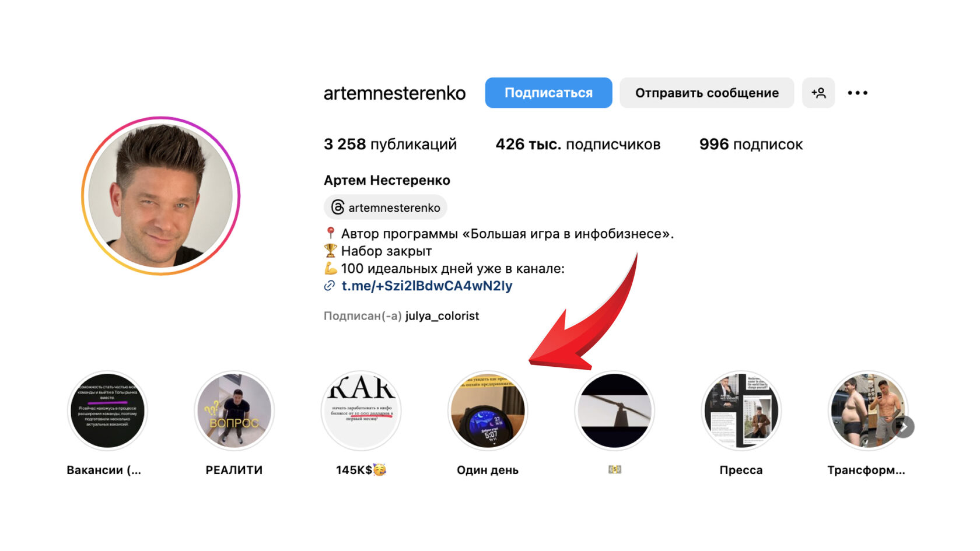
Task: Open the three-dot options menu
Action: coord(857,93)
